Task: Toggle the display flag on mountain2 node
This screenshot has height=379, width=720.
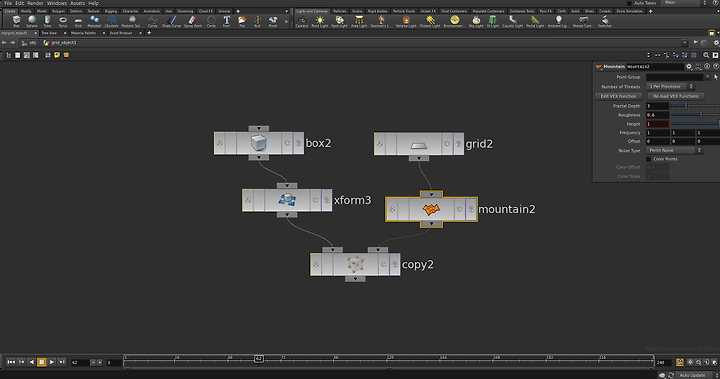Action: coord(471,209)
